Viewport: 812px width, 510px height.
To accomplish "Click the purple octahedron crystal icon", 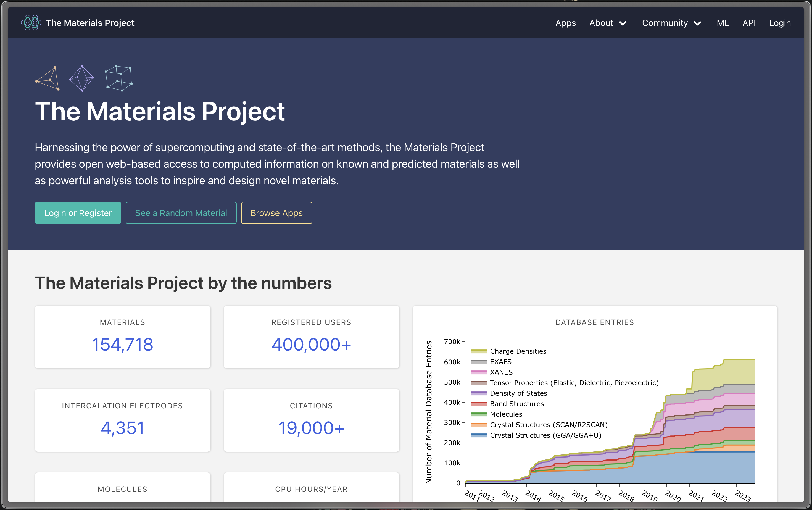I will [81, 78].
